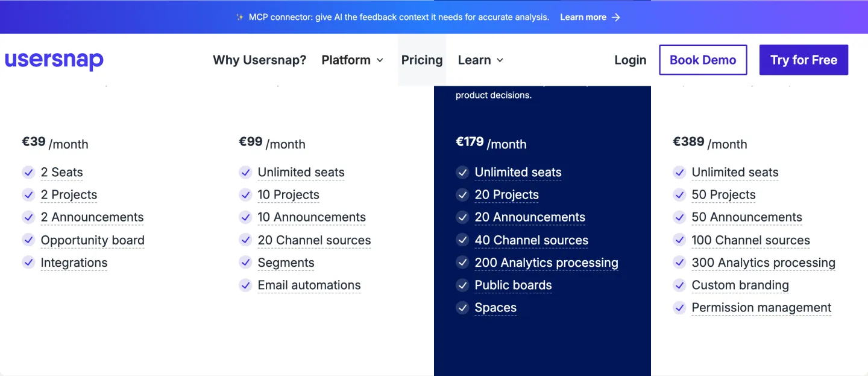Image resolution: width=868 pixels, height=376 pixels.
Task: Click the Opportunity board feature label
Action: [92, 240]
